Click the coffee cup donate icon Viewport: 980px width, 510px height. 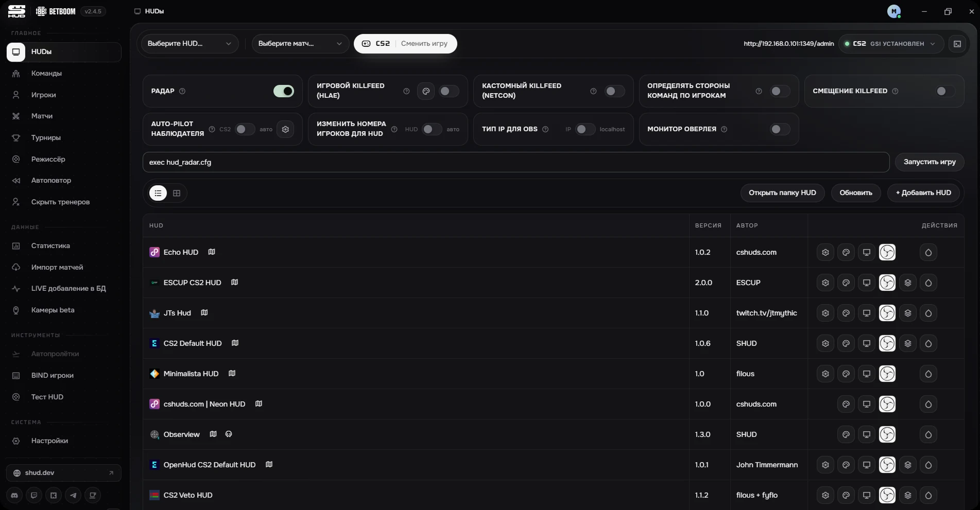pyautogui.click(x=93, y=495)
